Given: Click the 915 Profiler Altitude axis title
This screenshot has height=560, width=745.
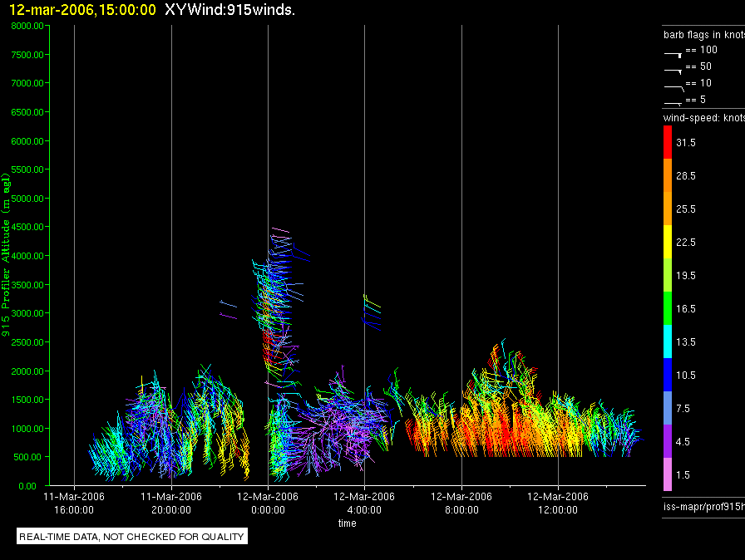Looking at the screenshot, I should click(x=6, y=255).
